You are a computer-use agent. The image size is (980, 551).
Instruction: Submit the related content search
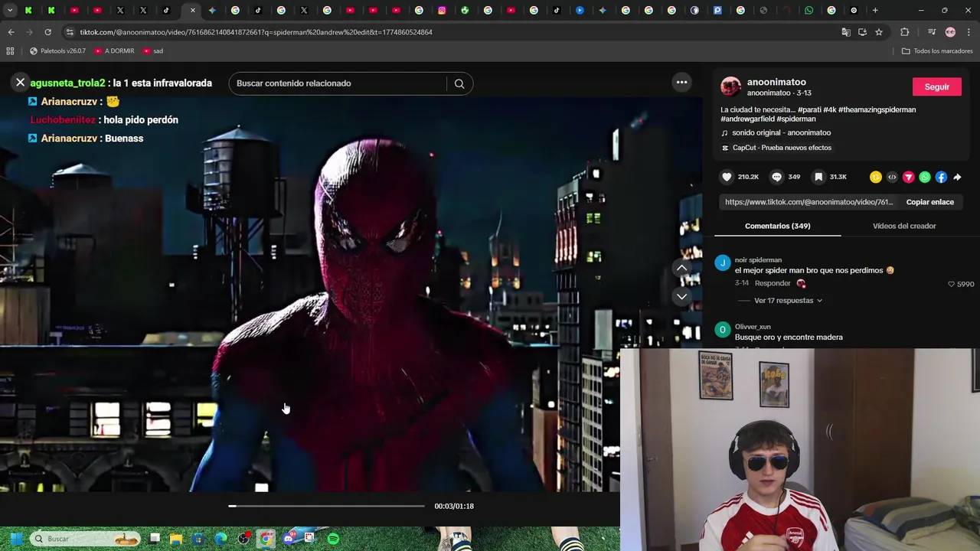[x=459, y=83]
